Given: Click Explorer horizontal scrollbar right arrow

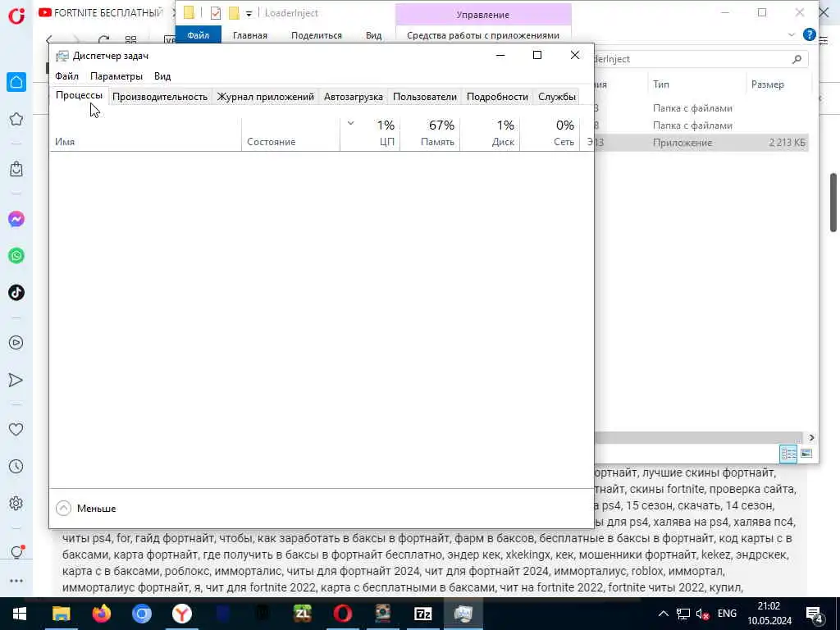Looking at the screenshot, I should [811, 438].
